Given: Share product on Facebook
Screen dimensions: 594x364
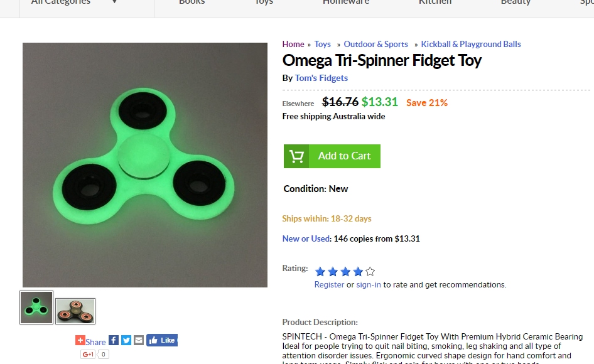Looking at the screenshot, I should 114,340.
